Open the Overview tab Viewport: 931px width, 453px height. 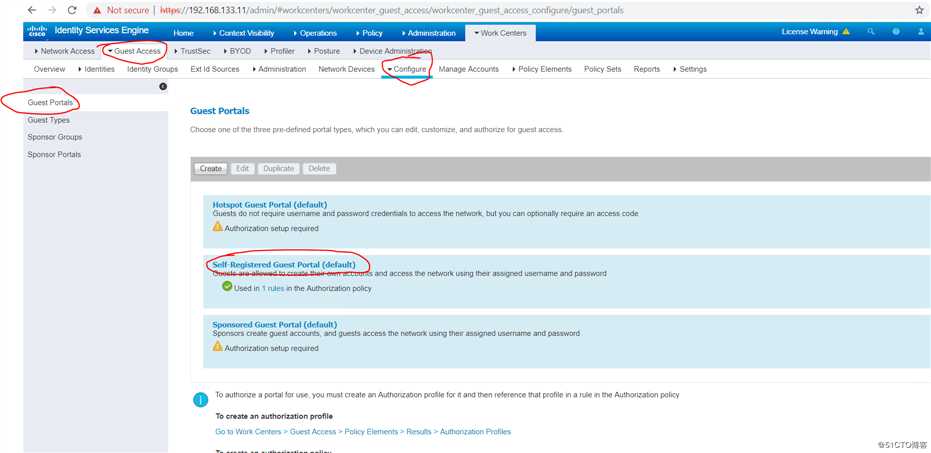pos(49,69)
